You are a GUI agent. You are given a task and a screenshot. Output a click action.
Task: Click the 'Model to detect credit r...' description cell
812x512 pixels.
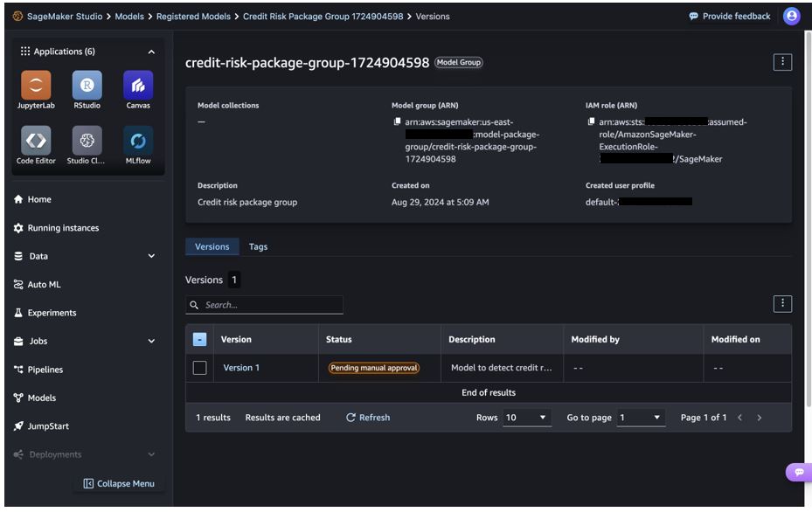point(502,368)
